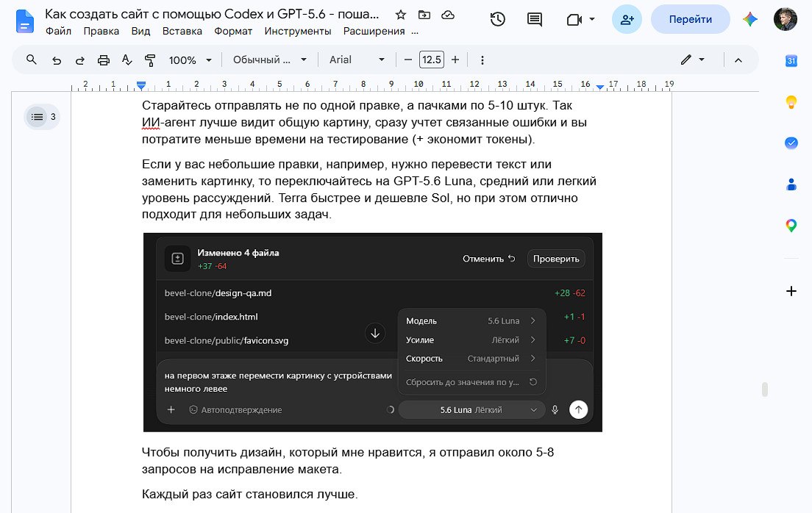Screen dimensions: 812x513
Task: Open the zoom 100% dropdown
Action: point(190,60)
